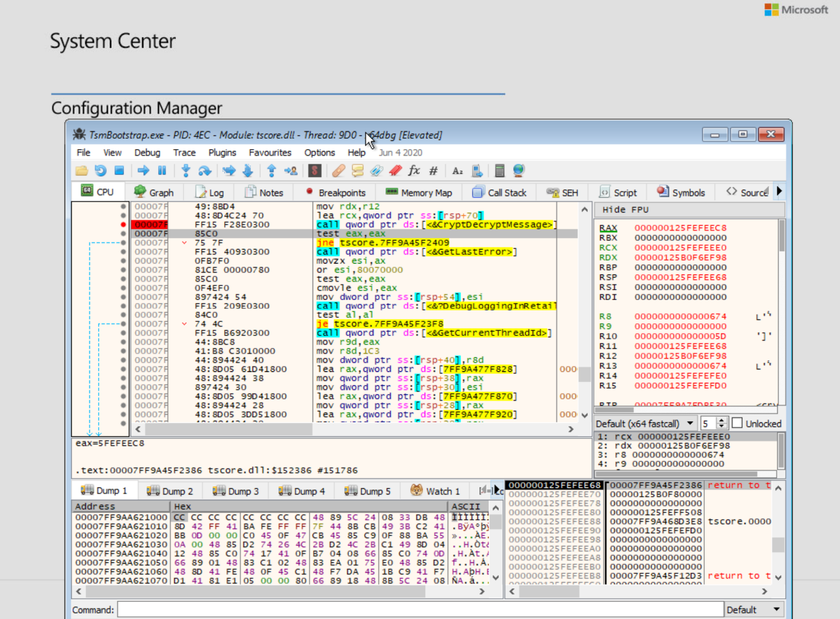
Task: Open the Default (x64 fastcall) dropdown
Action: point(645,424)
